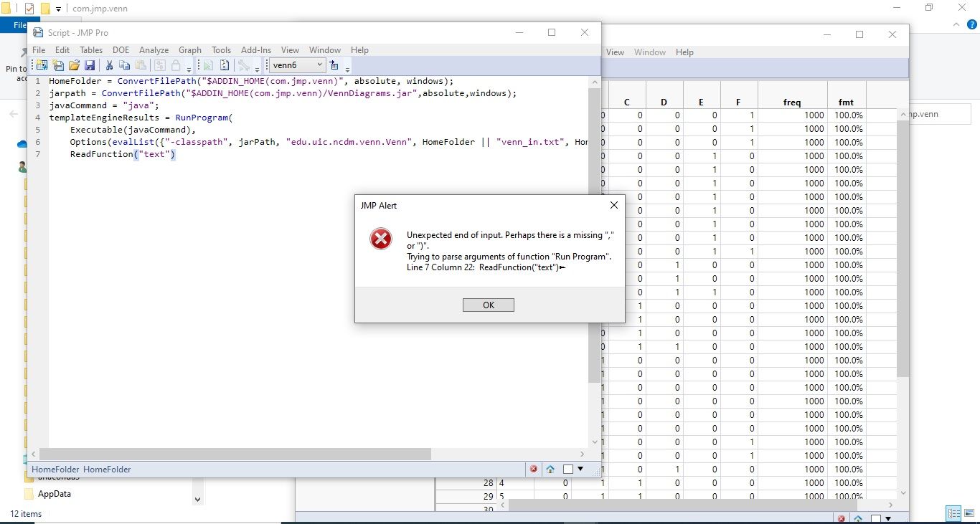The image size is (980, 524).
Task: Open the DOE menu
Action: point(121,50)
